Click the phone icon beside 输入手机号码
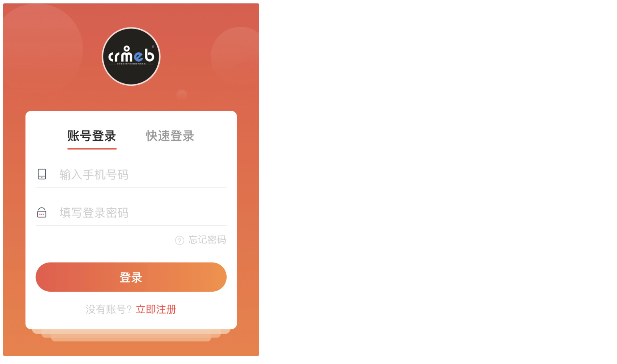This screenshot has height=364, width=617. click(x=42, y=174)
